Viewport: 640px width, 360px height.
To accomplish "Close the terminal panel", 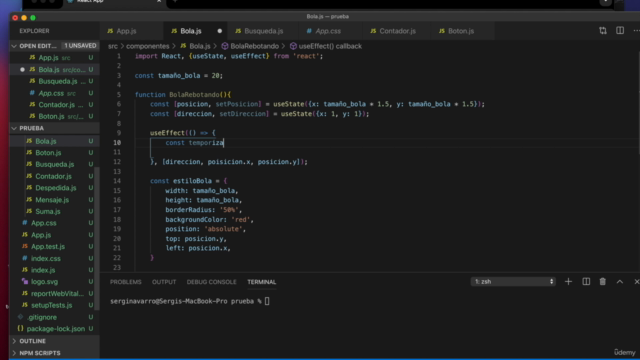I will 636,282.
